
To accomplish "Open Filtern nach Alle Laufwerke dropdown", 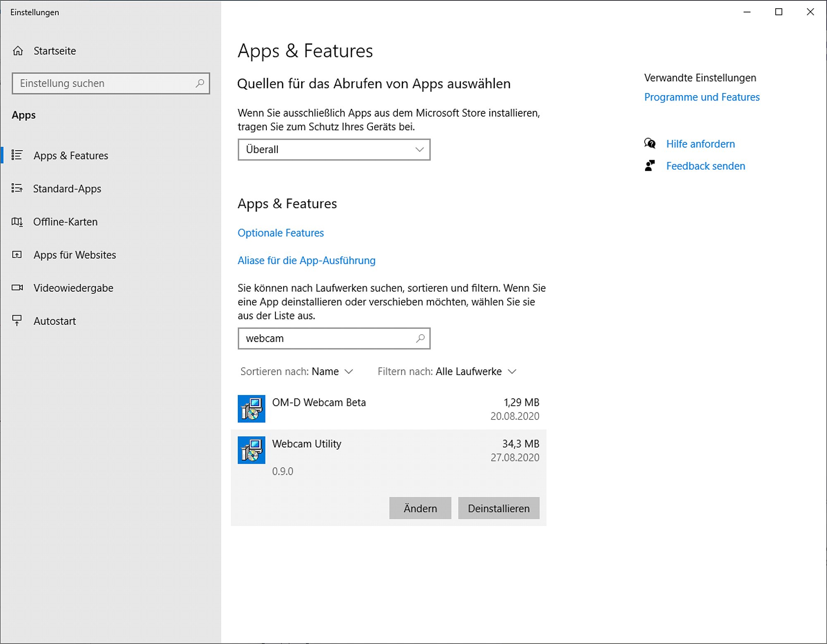I will pyautogui.click(x=447, y=371).
